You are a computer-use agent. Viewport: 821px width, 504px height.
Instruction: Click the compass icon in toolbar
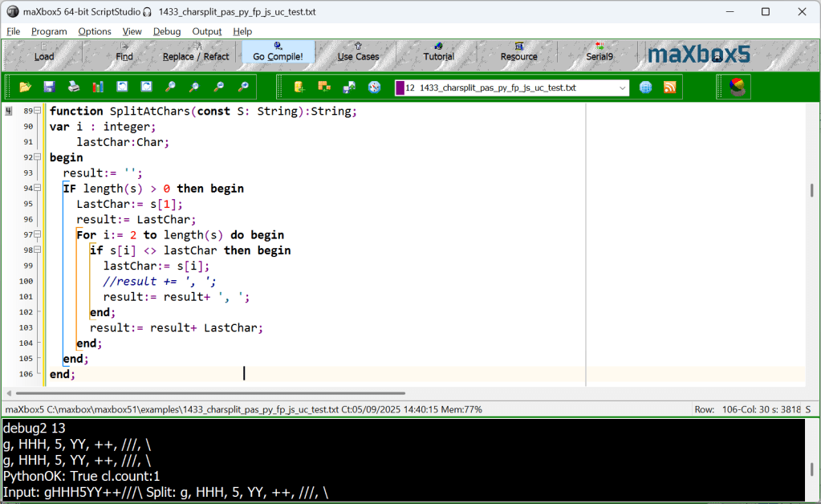click(374, 87)
